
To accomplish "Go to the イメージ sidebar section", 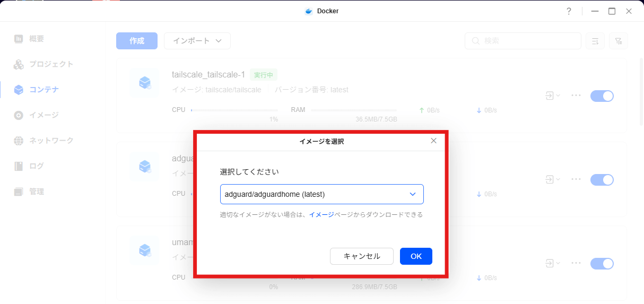I will pyautogui.click(x=36, y=115).
